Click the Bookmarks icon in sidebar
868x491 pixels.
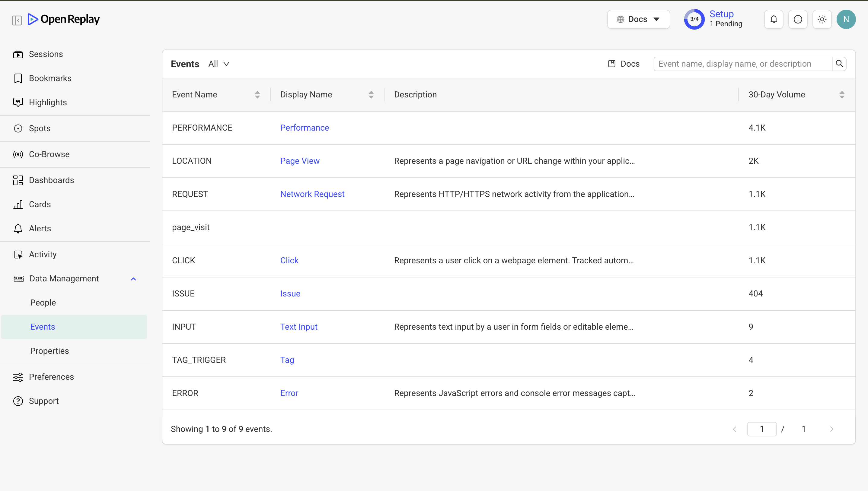[18, 78]
